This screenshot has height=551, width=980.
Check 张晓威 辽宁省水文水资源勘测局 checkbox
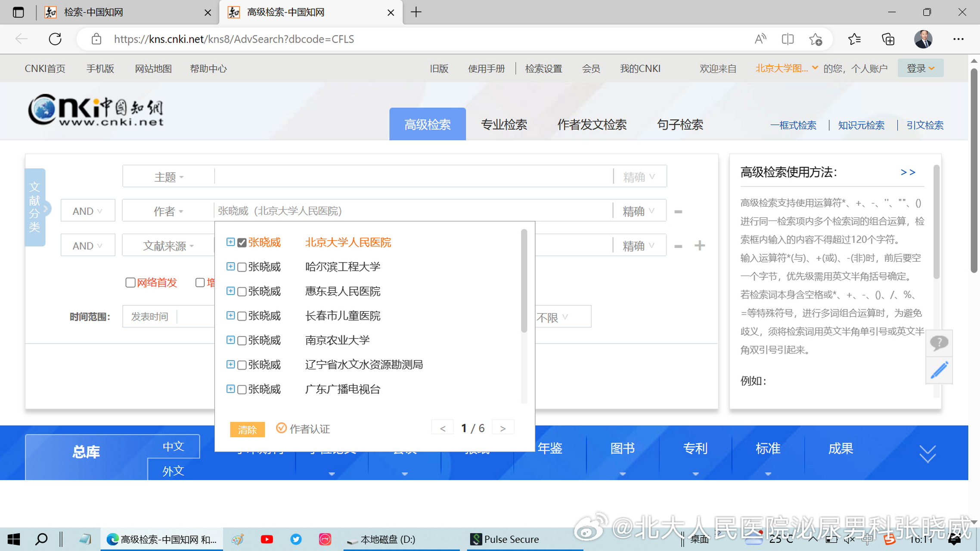pyautogui.click(x=242, y=365)
